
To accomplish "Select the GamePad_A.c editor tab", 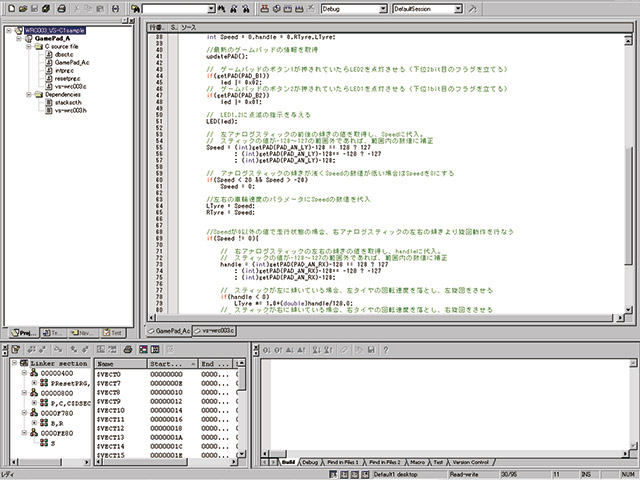I will pyautogui.click(x=169, y=331).
